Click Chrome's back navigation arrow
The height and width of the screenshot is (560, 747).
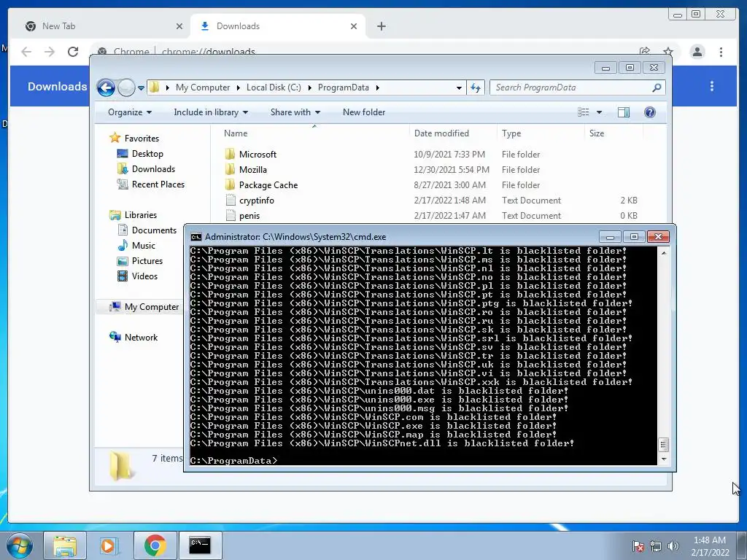click(x=26, y=52)
